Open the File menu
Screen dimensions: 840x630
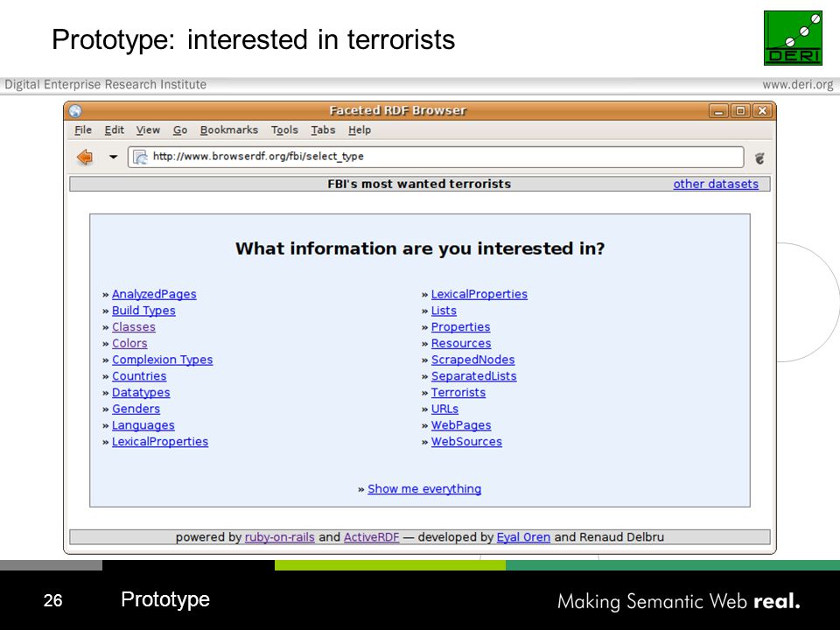pos(83,129)
